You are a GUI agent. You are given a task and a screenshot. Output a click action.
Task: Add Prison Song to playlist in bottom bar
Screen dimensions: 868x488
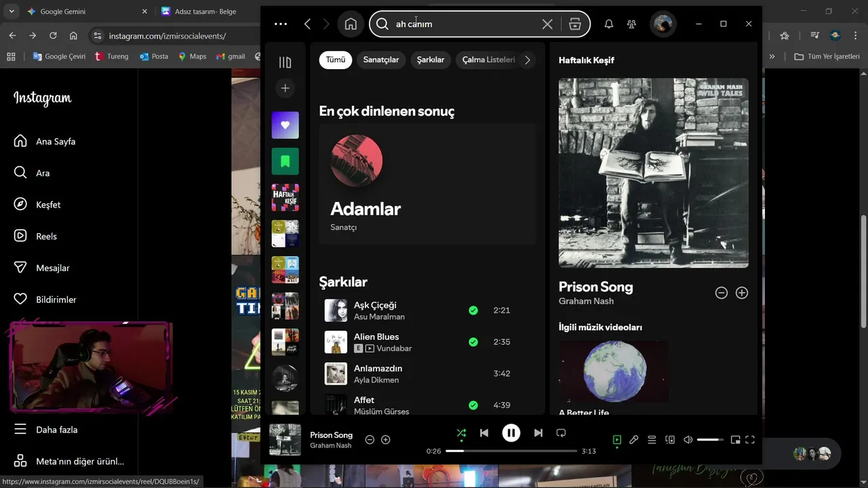coord(386,440)
